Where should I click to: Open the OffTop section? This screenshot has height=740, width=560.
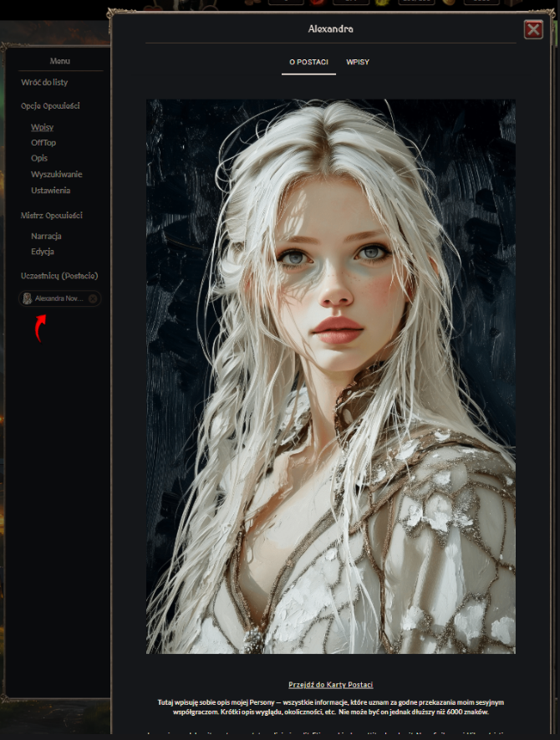[43, 143]
